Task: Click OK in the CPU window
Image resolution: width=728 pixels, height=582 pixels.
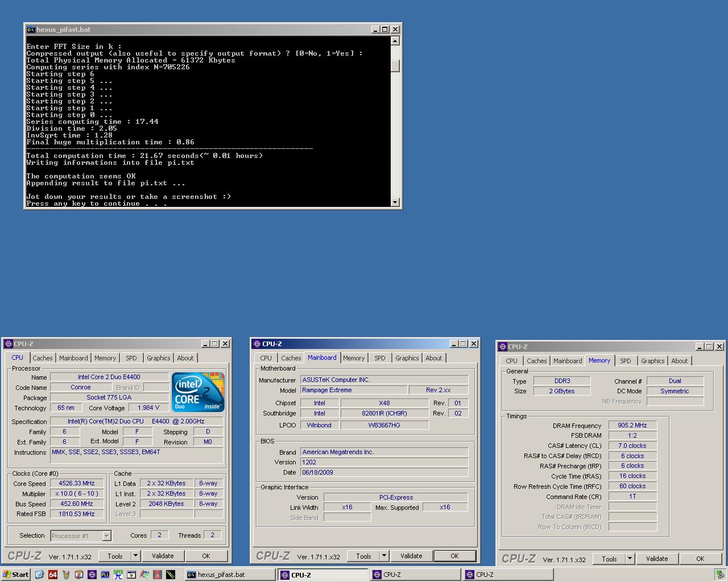Action: tap(206, 556)
